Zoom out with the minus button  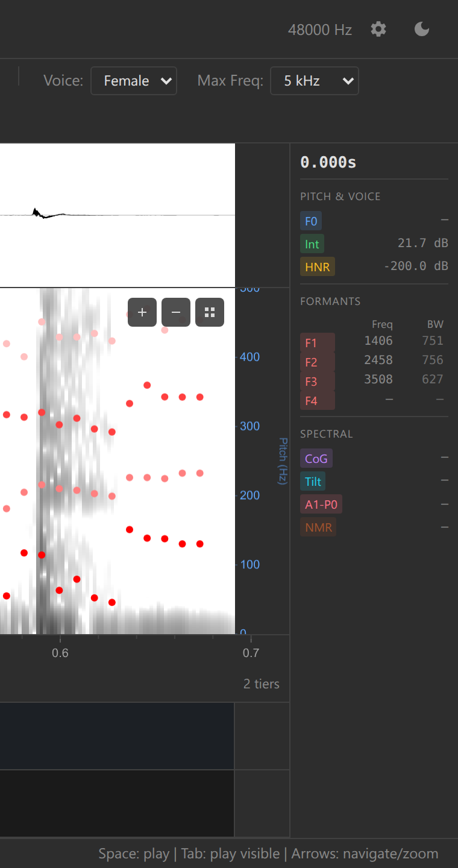point(176,312)
